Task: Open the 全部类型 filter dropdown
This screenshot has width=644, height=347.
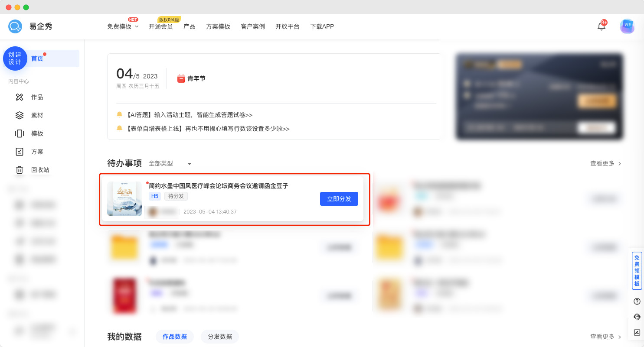Action: (x=170, y=163)
